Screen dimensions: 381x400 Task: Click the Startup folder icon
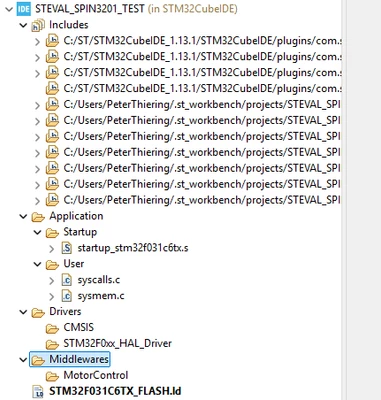click(52, 233)
